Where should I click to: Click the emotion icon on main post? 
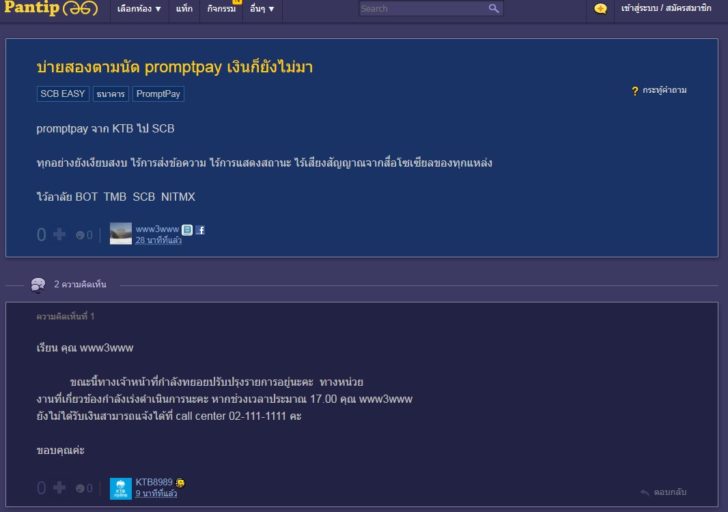[80, 235]
